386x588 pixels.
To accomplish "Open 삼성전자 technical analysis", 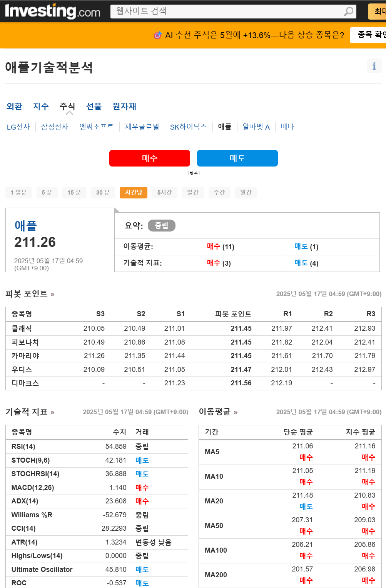I will [55, 127].
